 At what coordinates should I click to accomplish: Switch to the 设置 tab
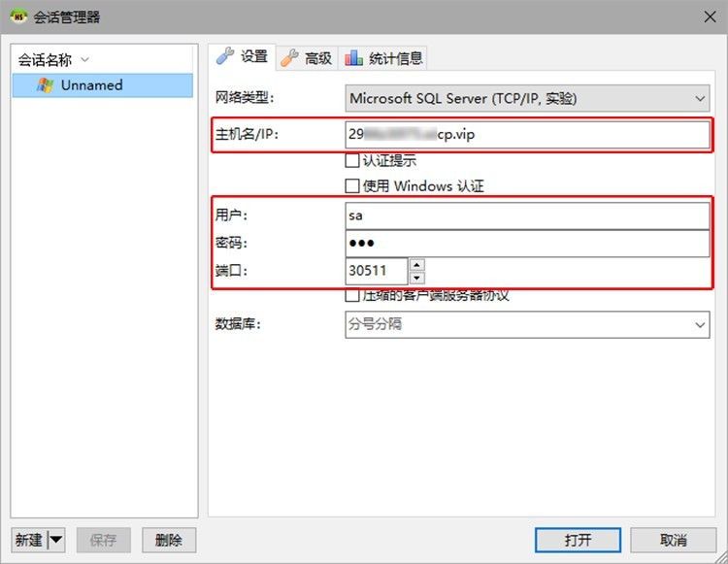coord(242,56)
